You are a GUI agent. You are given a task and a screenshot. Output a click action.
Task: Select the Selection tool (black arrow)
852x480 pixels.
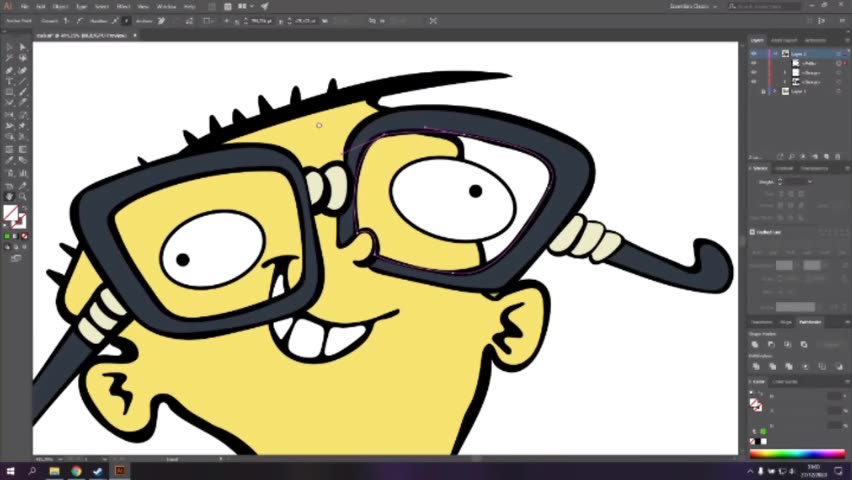9,47
